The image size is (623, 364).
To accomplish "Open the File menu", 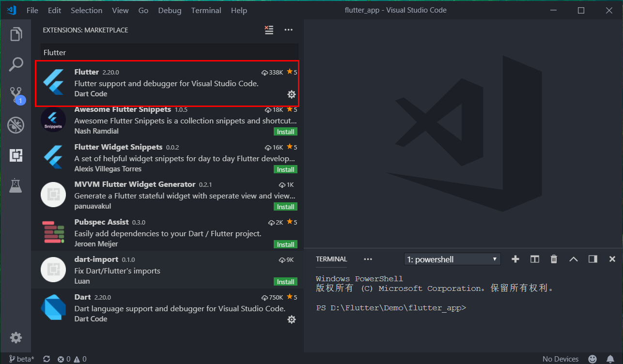I will coord(32,10).
